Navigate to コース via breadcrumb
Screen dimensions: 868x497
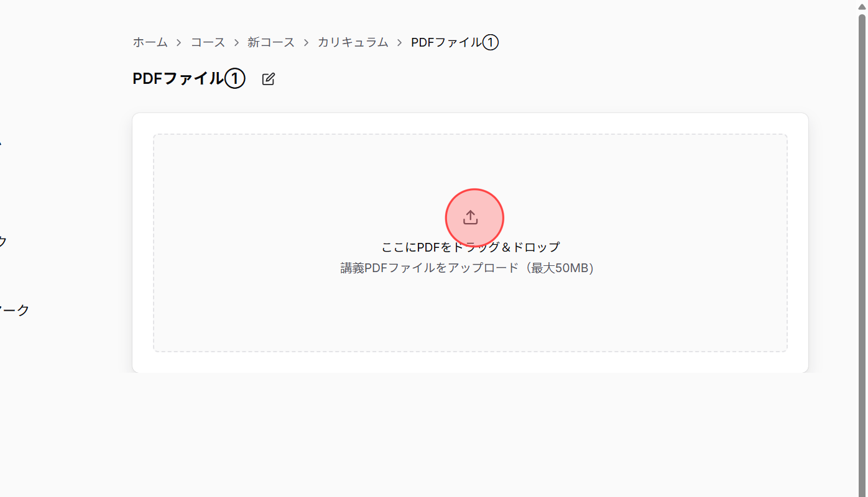tap(208, 42)
